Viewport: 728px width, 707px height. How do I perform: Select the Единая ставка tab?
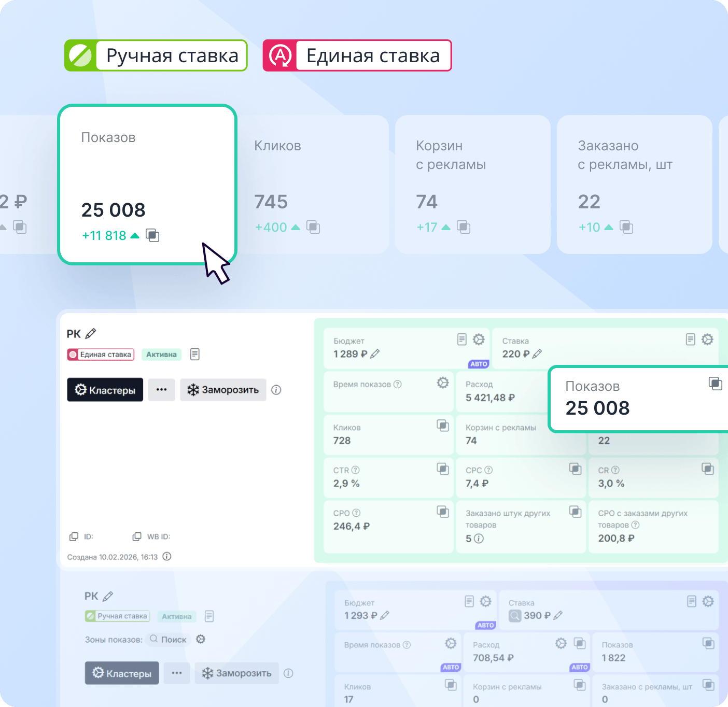coord(357,55)
